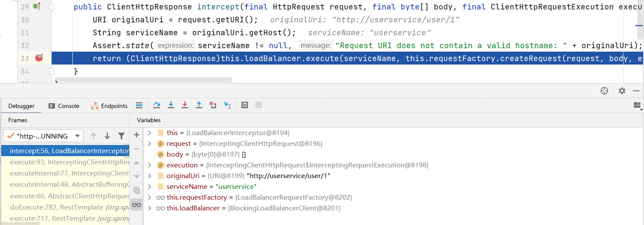This screenshot has width=644, height=225.
Task: Expand the 'this' variable node
Action: [149, 133]
